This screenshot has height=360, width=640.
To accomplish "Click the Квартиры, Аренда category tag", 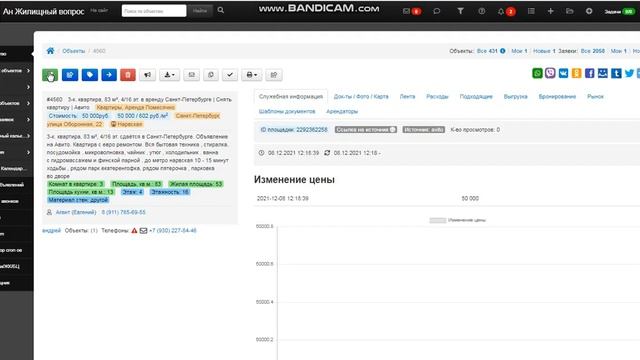I will coord(136,107).
